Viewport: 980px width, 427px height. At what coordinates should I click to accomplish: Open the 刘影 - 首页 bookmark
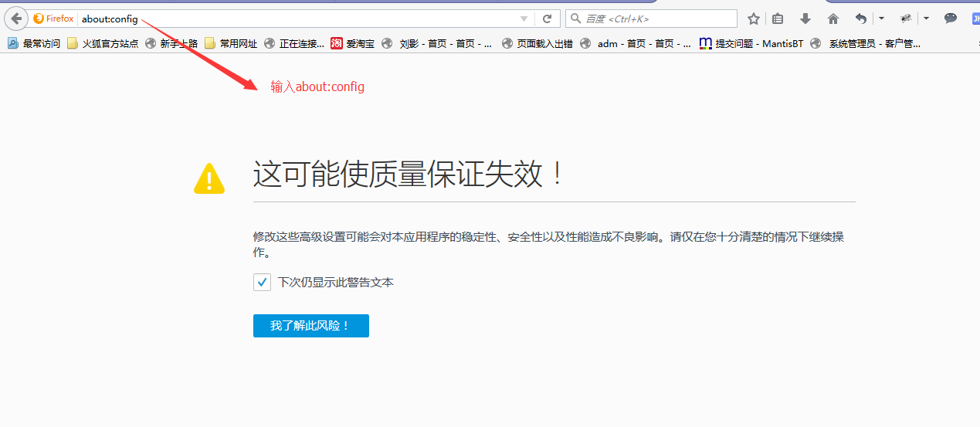tap(437, 44)
